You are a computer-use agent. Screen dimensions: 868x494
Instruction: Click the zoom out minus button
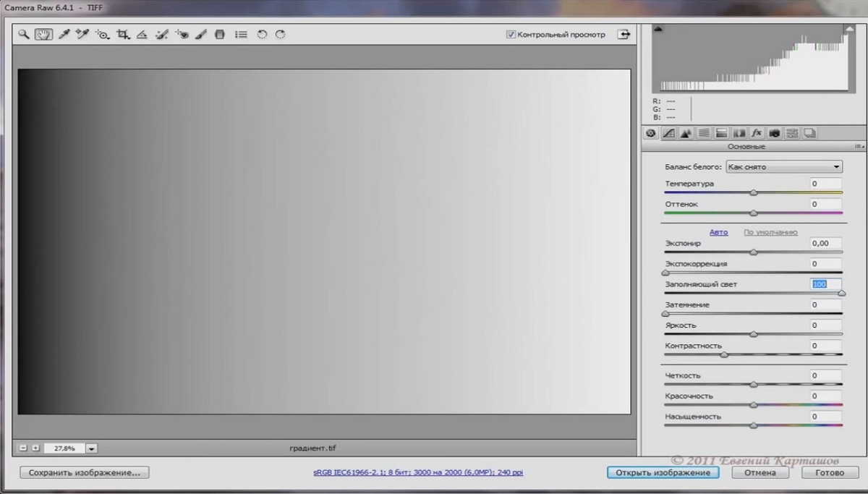[24, 448]
